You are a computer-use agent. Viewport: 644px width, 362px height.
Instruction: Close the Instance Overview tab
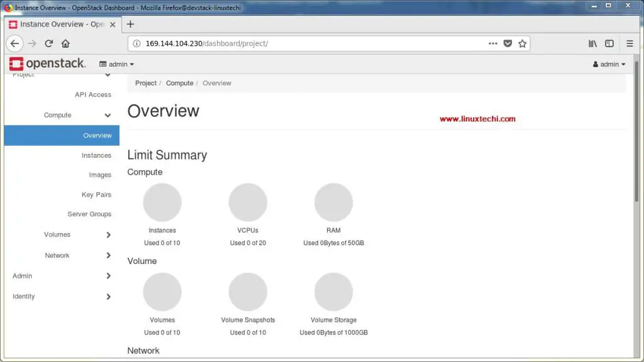click(x=113, y=25)
